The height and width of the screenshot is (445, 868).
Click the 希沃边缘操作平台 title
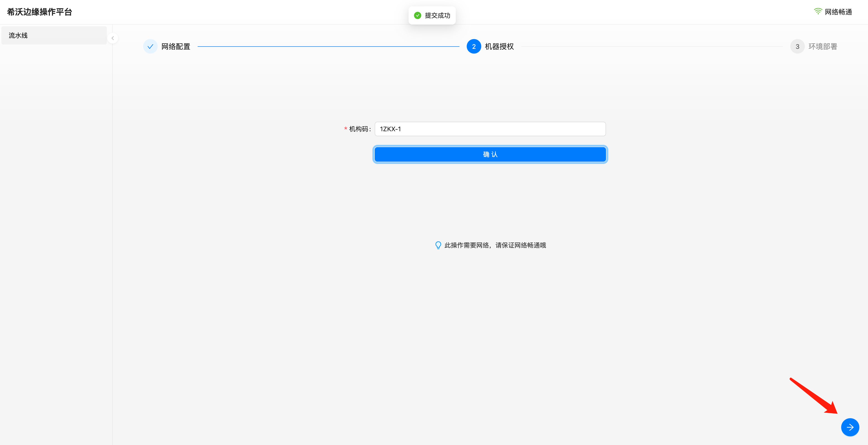pos(40,12)
